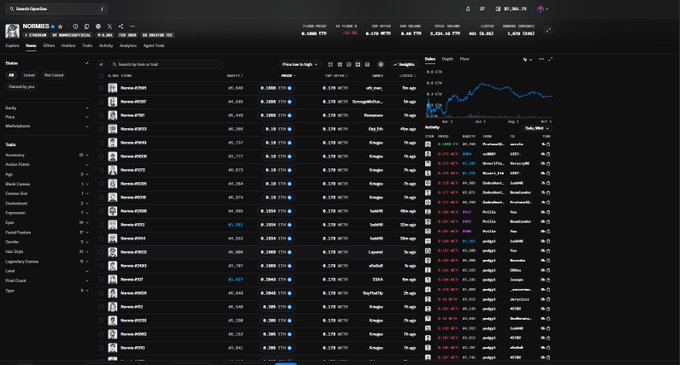Select all items checkbox in header
Screen dimensions: 680x365
click(x=101, y=75)
